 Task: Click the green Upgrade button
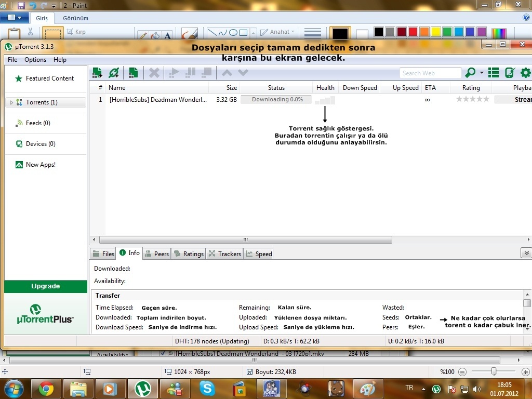tap(46, 286)
